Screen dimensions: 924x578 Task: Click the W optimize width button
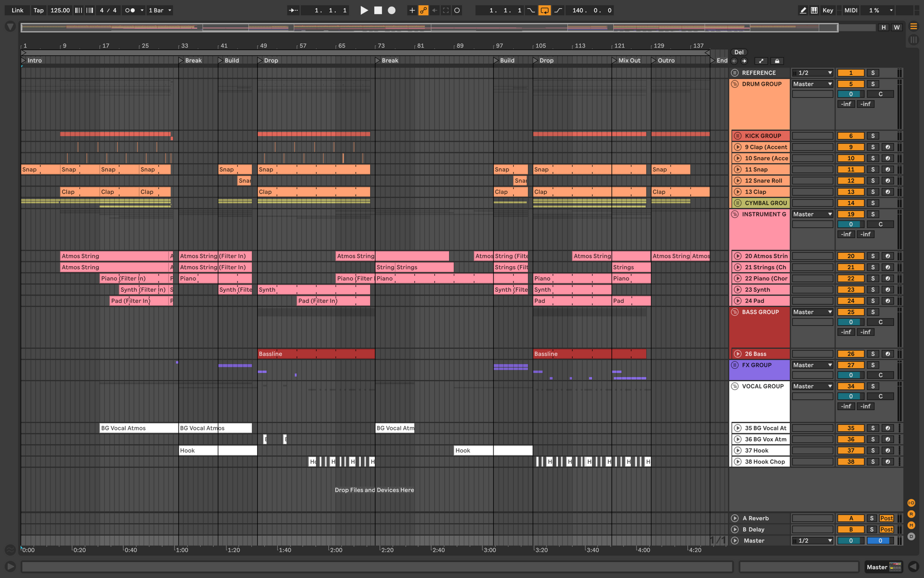[x=896, y=28]
